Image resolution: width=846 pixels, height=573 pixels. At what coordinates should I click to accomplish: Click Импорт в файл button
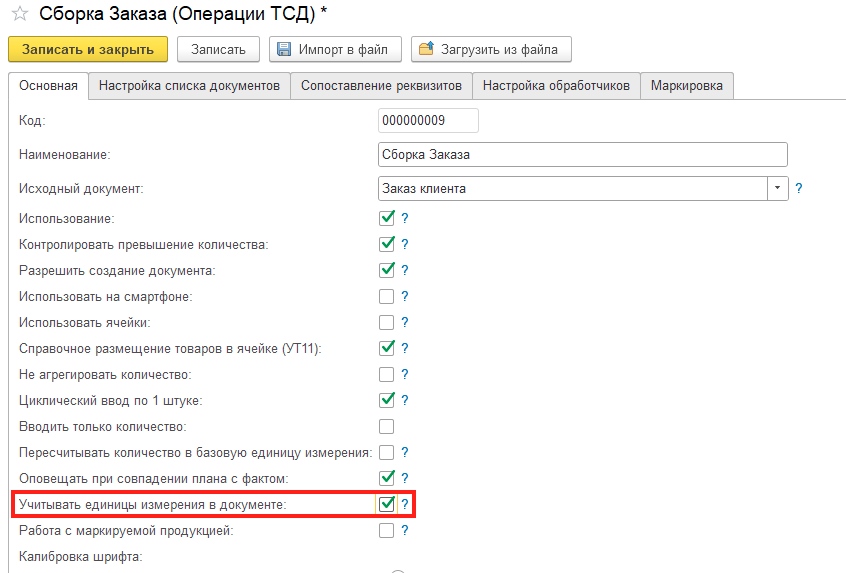click(x=336, y=49)
